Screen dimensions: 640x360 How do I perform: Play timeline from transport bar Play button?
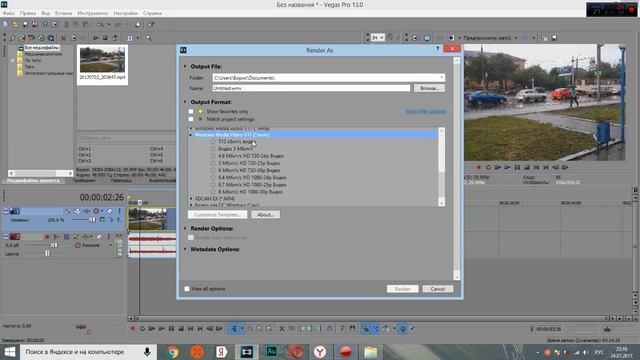(x=162, y=329)
